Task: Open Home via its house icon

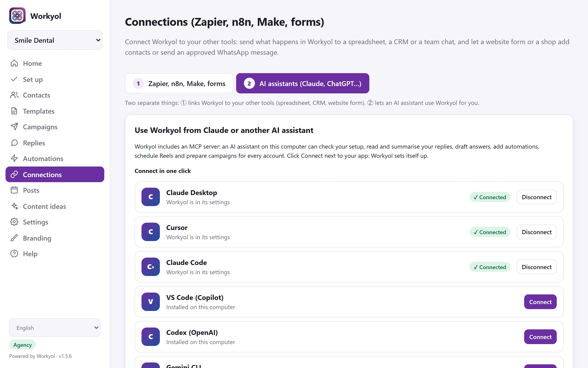Action: click(14, 63)
